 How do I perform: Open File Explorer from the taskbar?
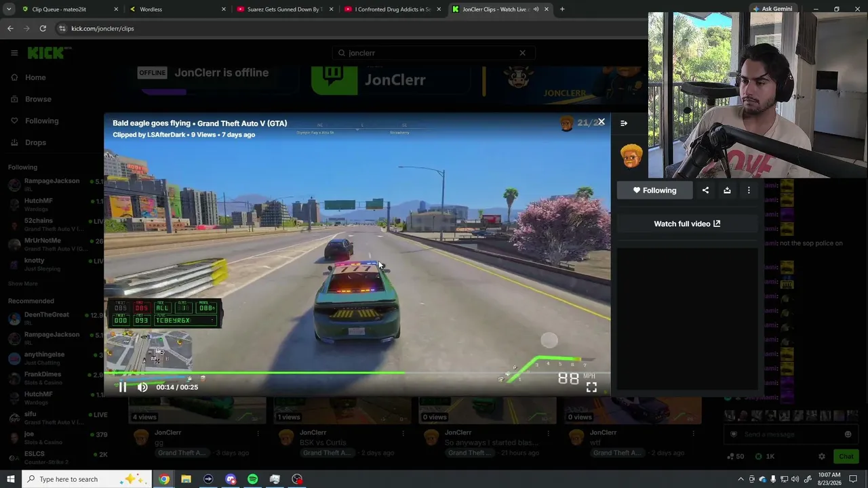(x=186, y=479)
